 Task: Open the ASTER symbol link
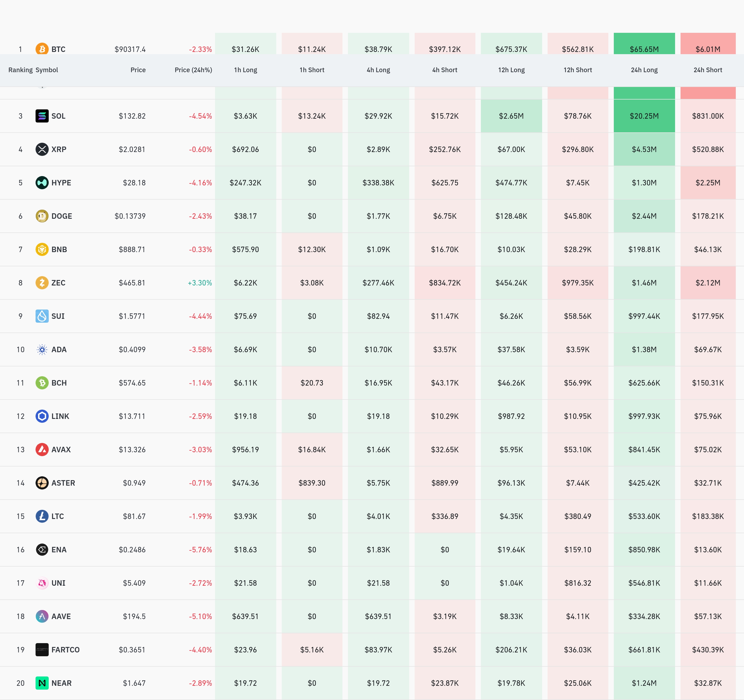(63, 483)
